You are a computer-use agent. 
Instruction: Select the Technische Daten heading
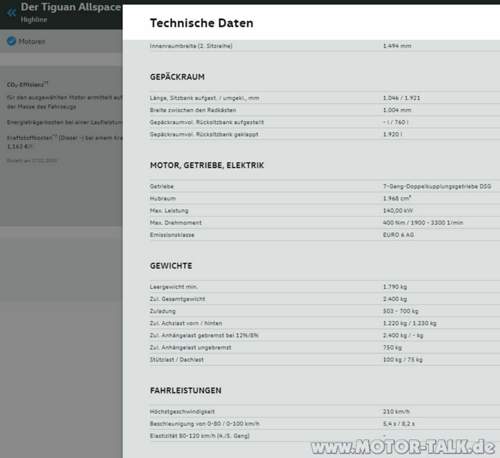click(202, 23)
